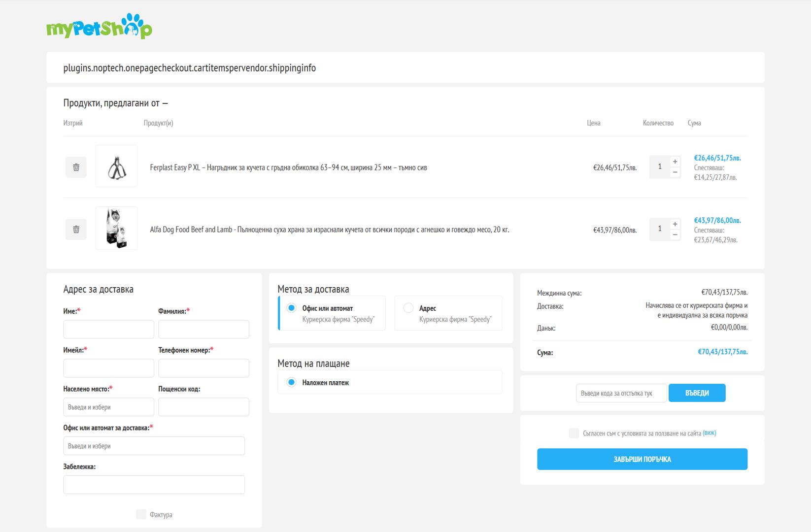Select 'Наложен платеж' payment method
Image resolution: width=811 pixels, height=532 pixels.
[292, 382]
